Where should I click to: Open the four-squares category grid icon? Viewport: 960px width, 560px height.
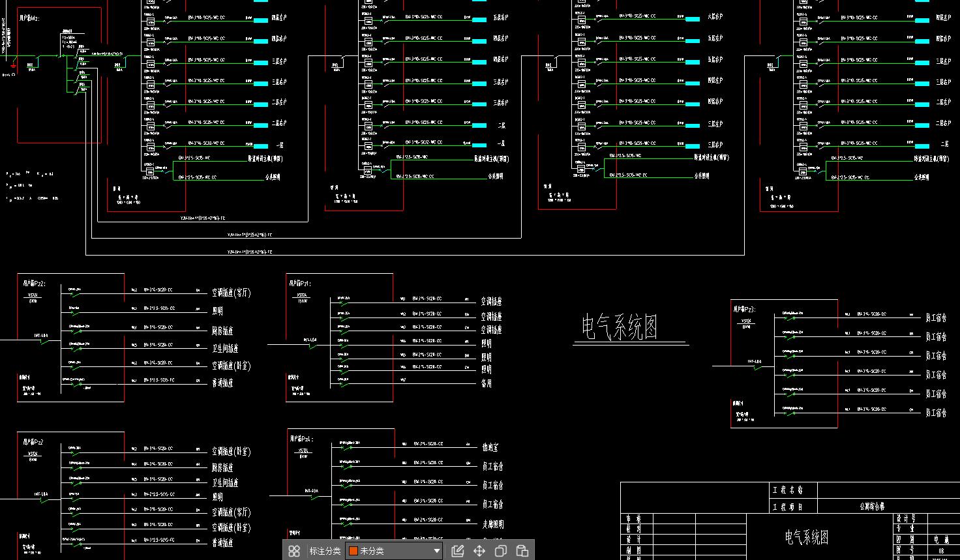pos(294,551)
